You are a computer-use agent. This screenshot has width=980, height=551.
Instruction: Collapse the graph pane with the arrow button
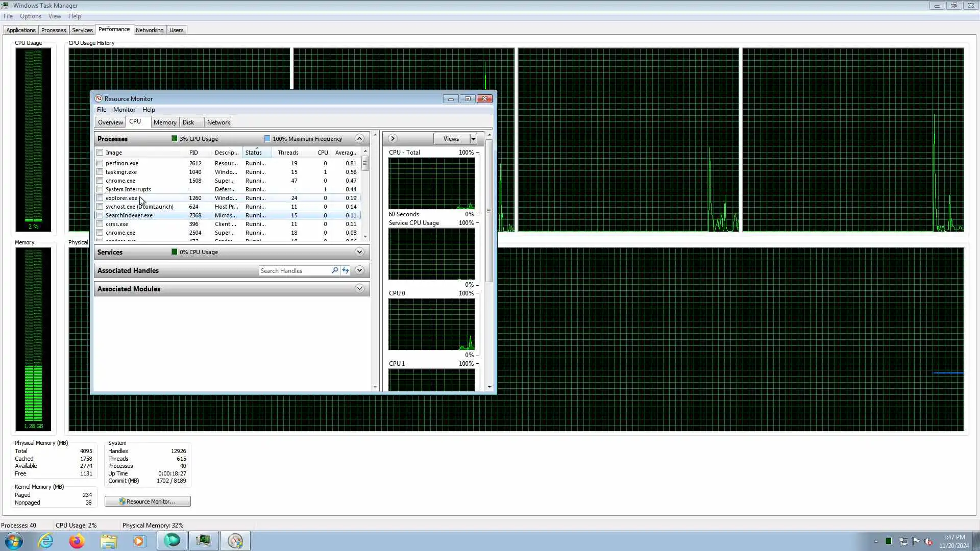click(x=392, y=138)
